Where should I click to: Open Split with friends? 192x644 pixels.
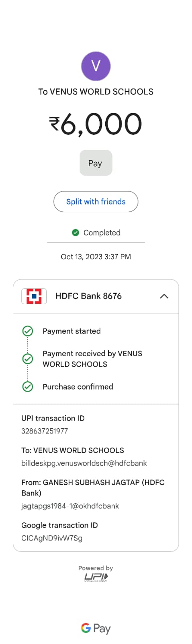pos(96,202)
